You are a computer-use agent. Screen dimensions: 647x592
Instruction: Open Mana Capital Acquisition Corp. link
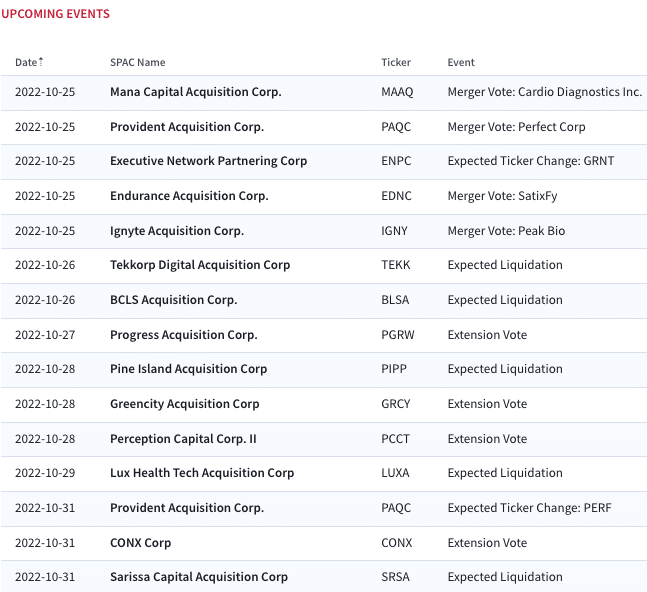[196, 92]
